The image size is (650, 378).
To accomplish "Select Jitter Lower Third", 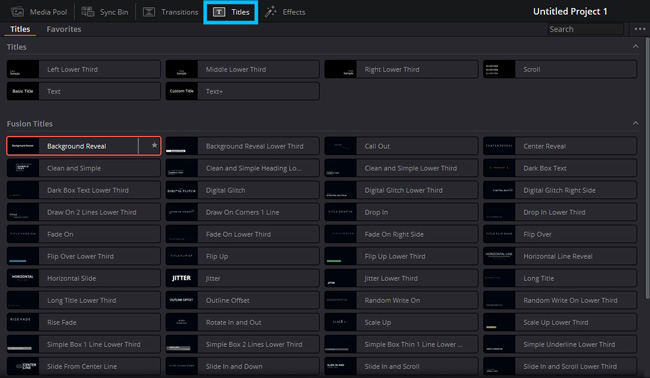I will pyautogui.click(x=401, y=278).
